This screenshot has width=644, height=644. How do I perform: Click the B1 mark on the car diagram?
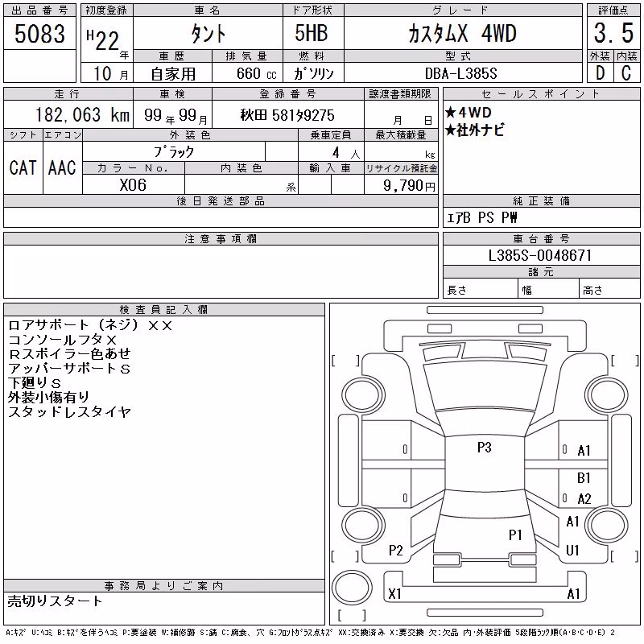click(584, 478)
